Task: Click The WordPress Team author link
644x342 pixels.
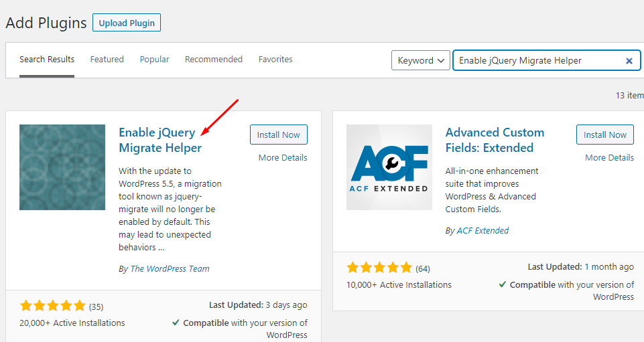Action: (170, 268)
